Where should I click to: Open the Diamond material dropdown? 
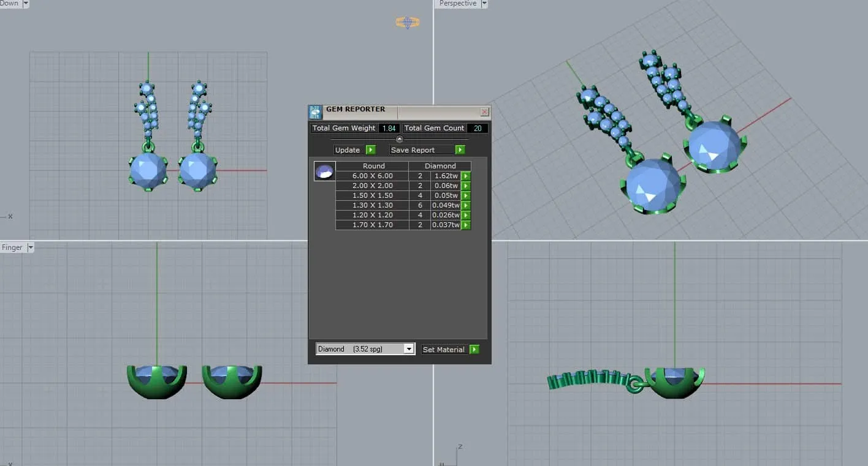click(409, 349)
